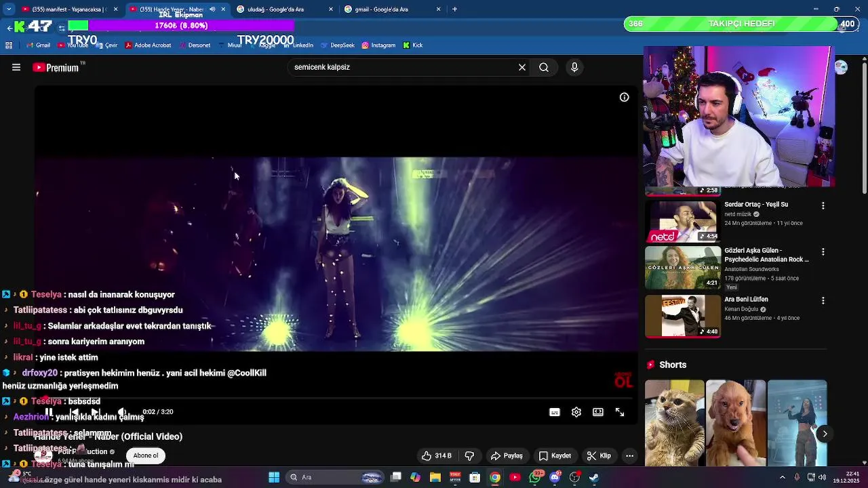
Task: Open options for Serdar Ortaç - Yeşil Su
Action: (x=823, y=205)
